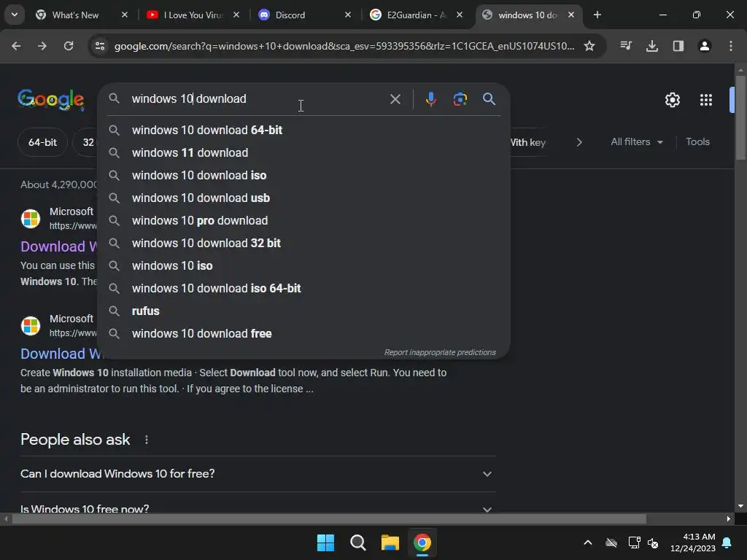
Task: Open Google quick settings gear
Action: (x=673, y=100)
